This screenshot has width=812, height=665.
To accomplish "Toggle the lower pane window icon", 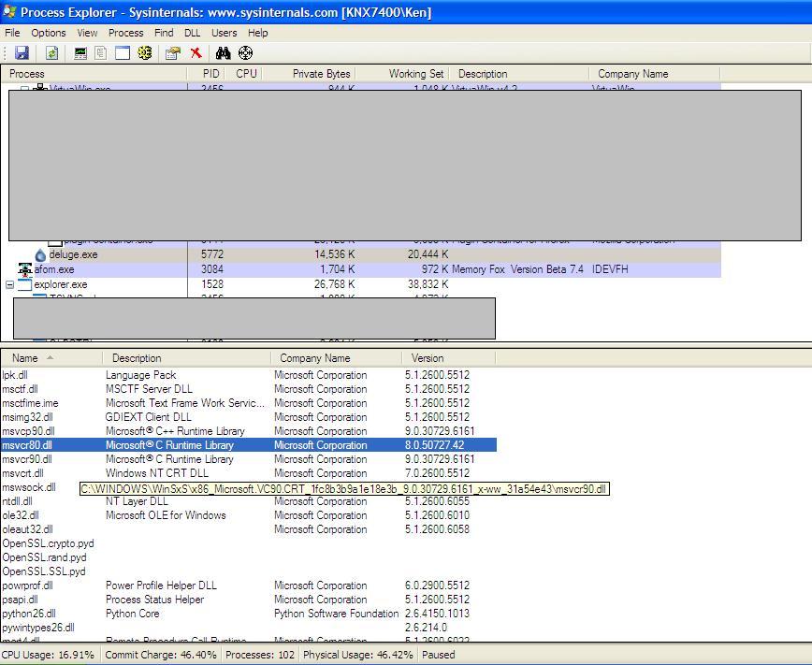I will 123,52.
